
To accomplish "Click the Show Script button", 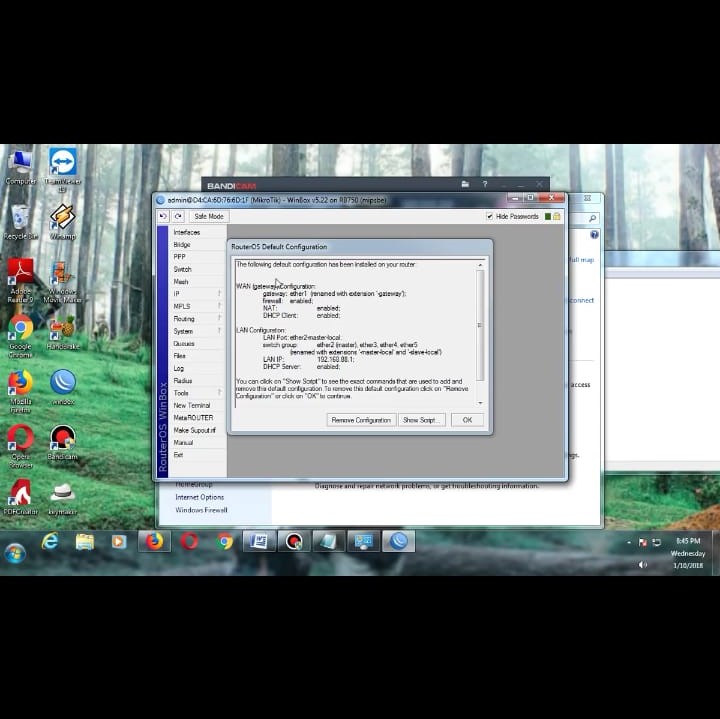I will [422, 420].
